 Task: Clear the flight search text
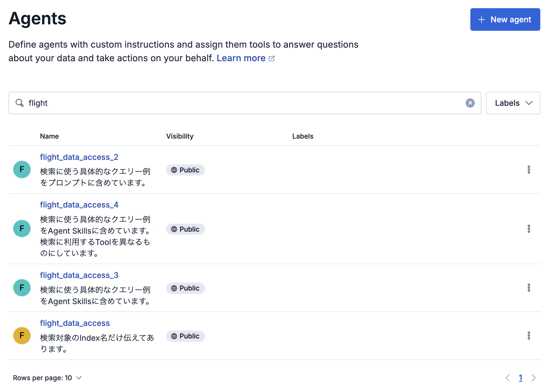[470, 103]
